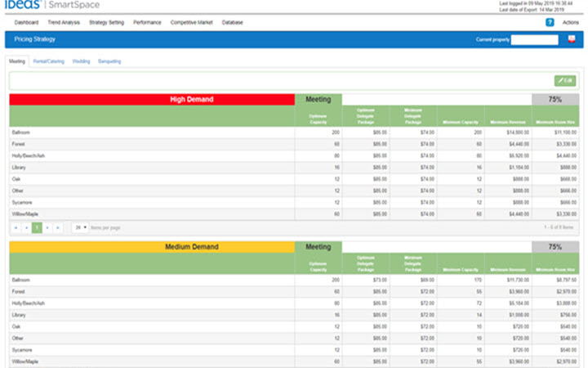Image resolution: width=588 pixels, height=368 pixels.
Task: Click the Current property input field
Action: (x=533, y=39)
